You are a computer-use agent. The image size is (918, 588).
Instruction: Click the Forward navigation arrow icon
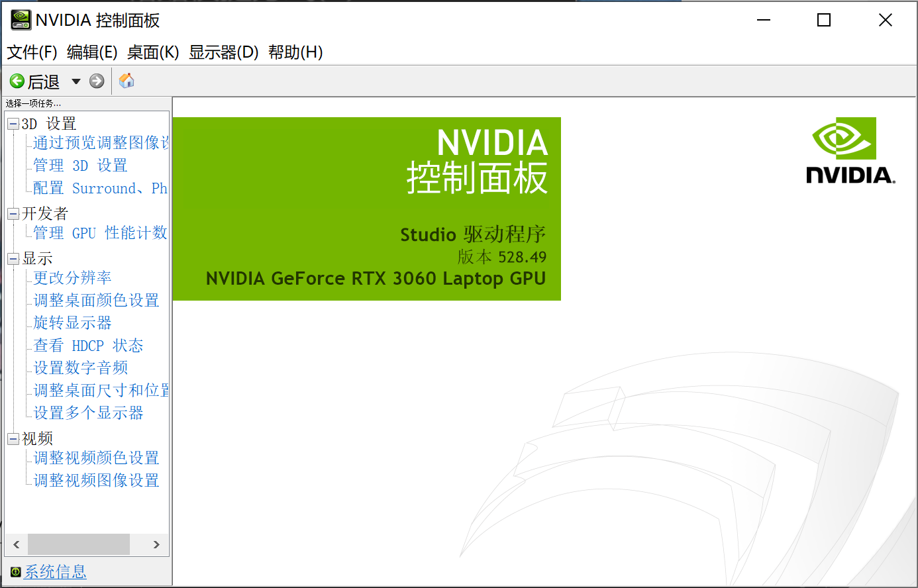pos(97,80)
